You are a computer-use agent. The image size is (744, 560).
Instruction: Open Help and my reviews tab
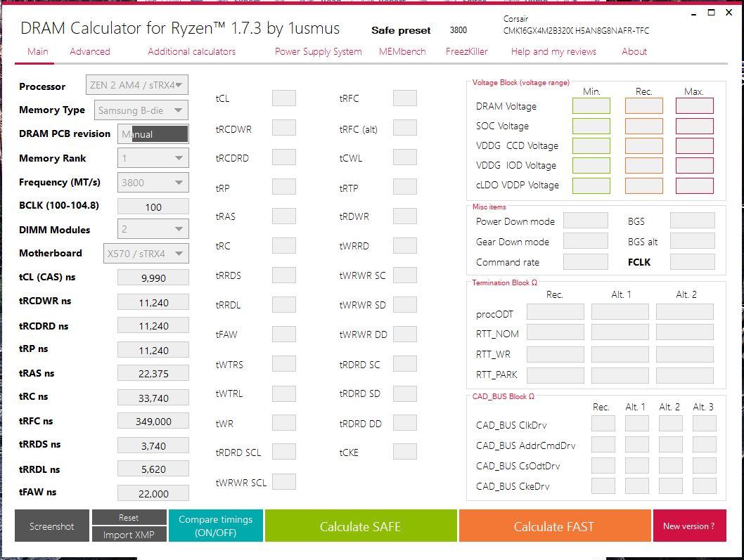point(553,52)
